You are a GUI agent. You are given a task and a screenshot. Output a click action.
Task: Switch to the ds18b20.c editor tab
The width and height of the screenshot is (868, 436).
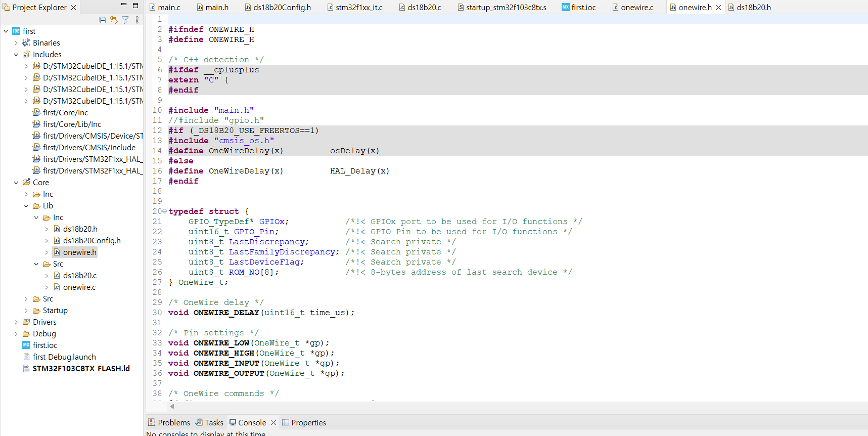click(x=420, y=8)
